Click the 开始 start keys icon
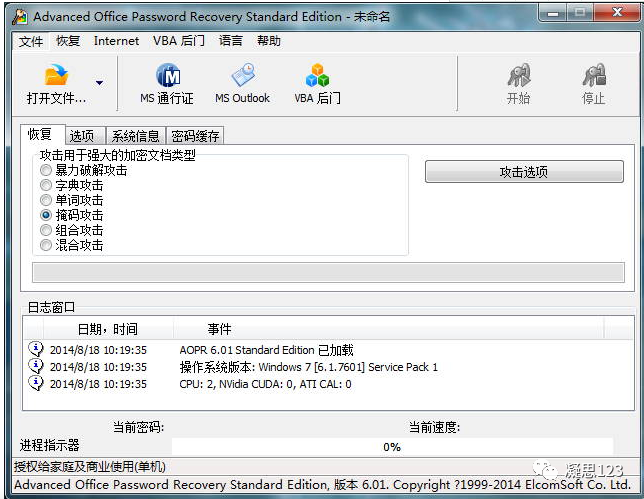Image resolution: width=644 pixels, height=499 pixels. (x=519, y=75)
